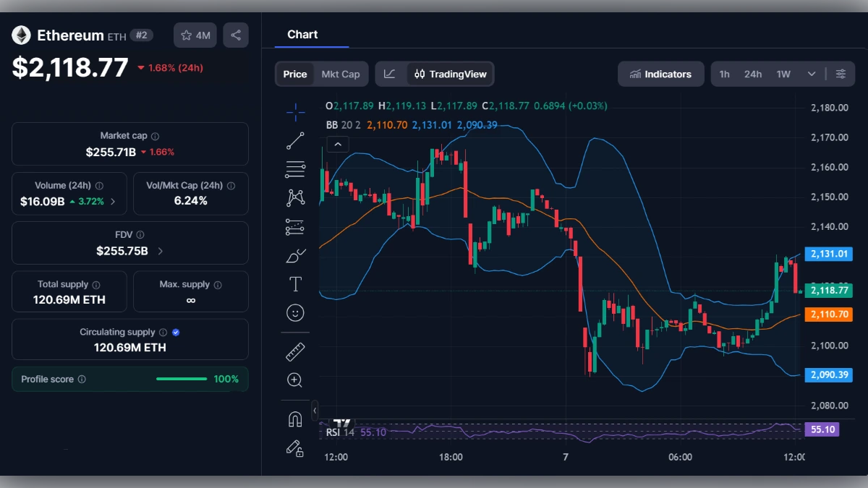Select the brush drawing tool
The height and width of the screenshot is (488, 868).
295,254
